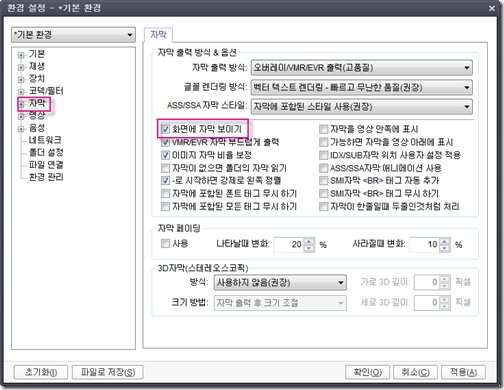Toggle -로 시작하면 강제로 왼쪽 정렬
The height and width of the screenshot is (390, 504).
[x=165, y=180]
